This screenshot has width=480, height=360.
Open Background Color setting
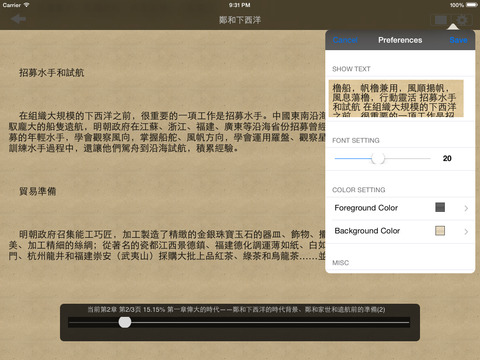click(400, 231)
